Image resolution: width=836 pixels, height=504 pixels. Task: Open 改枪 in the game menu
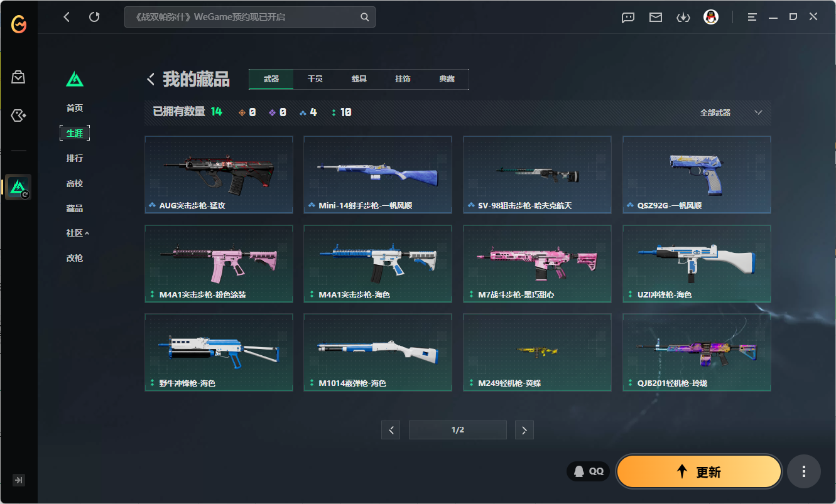pyautogui.click(x=75, y=258)
